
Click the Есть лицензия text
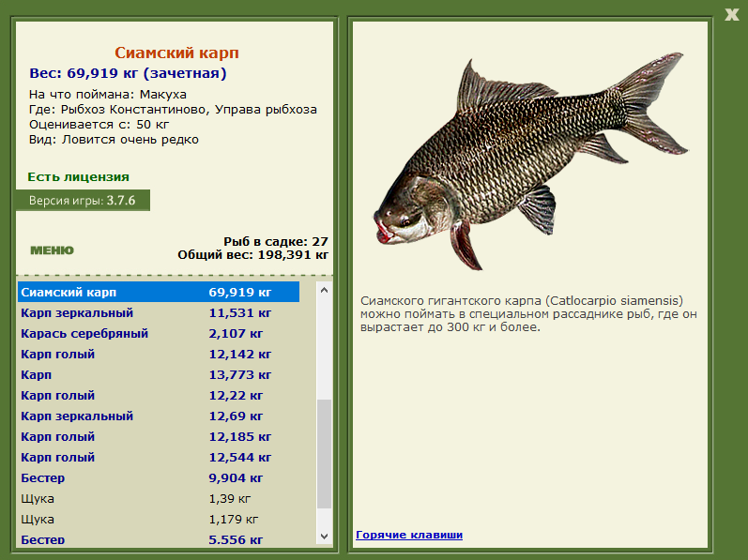78,176
